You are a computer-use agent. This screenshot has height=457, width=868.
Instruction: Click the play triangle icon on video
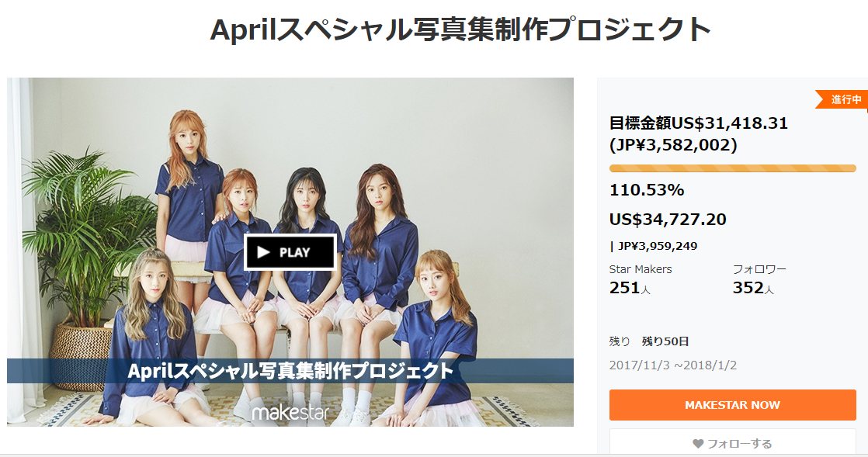(x=263, y=252)
